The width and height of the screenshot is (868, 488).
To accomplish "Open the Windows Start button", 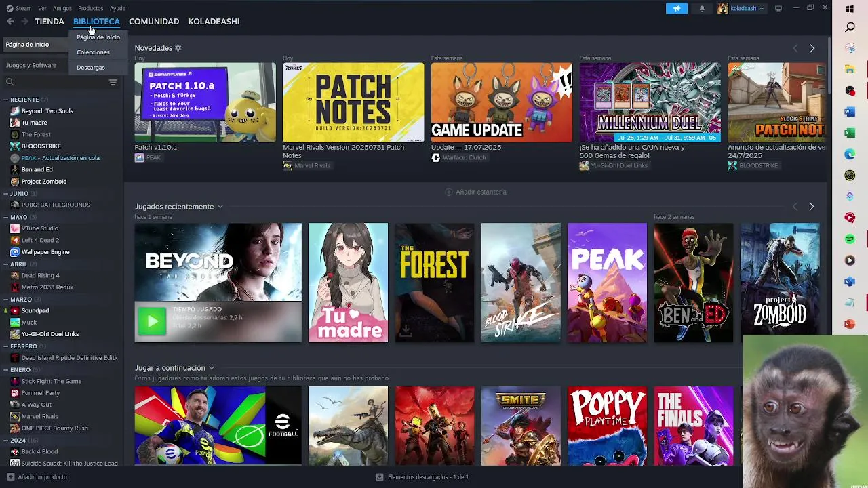I will point(850,9).
